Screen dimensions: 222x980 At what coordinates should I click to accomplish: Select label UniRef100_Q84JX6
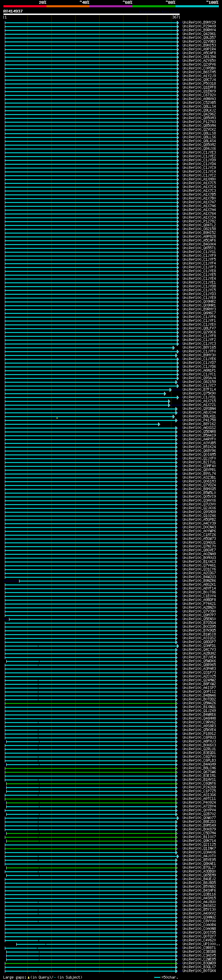[199, 148]
